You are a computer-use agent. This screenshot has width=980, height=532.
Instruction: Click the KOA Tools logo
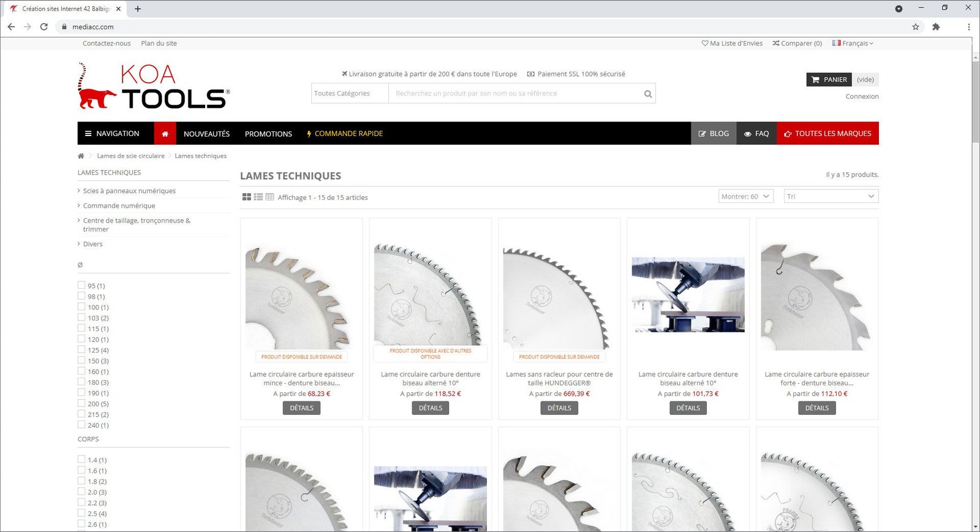click(x=154, y=86)
